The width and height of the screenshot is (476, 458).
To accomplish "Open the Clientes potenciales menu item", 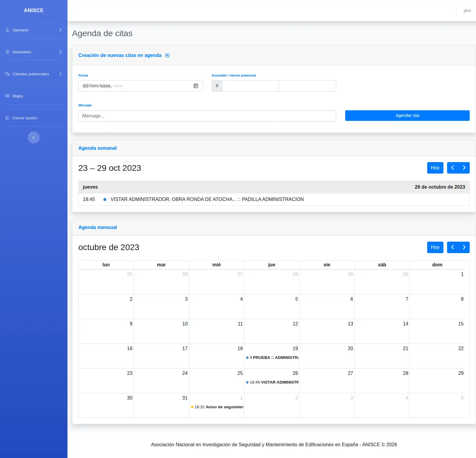I will tap(34, 74).
